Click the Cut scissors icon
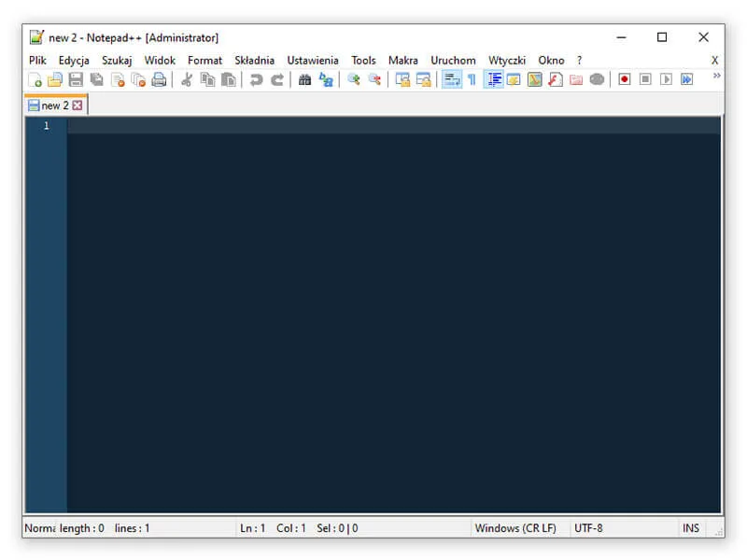Image resolution: width=747 pixels, height=560 pixels. pos(187,80)
